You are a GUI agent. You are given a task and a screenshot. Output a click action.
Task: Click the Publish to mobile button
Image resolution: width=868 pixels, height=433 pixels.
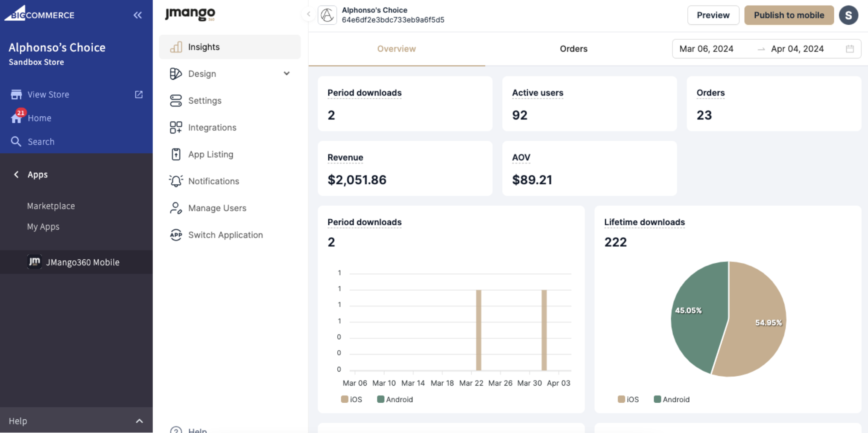(789, 15)
